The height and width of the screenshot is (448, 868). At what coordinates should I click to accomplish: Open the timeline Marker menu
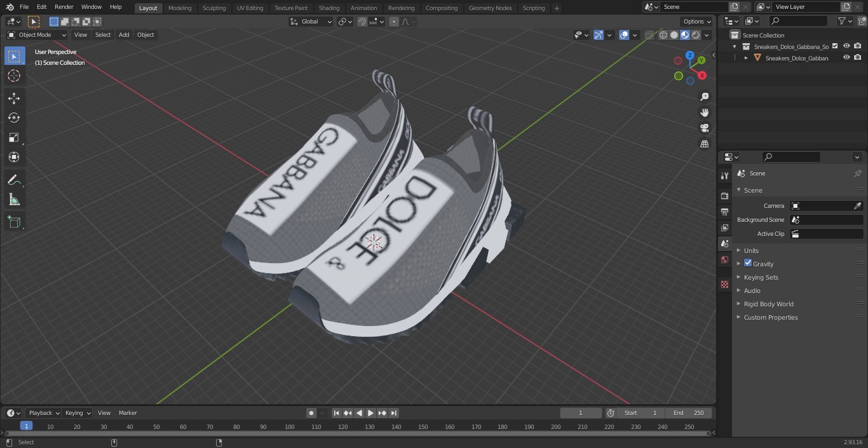click(128, 413)
